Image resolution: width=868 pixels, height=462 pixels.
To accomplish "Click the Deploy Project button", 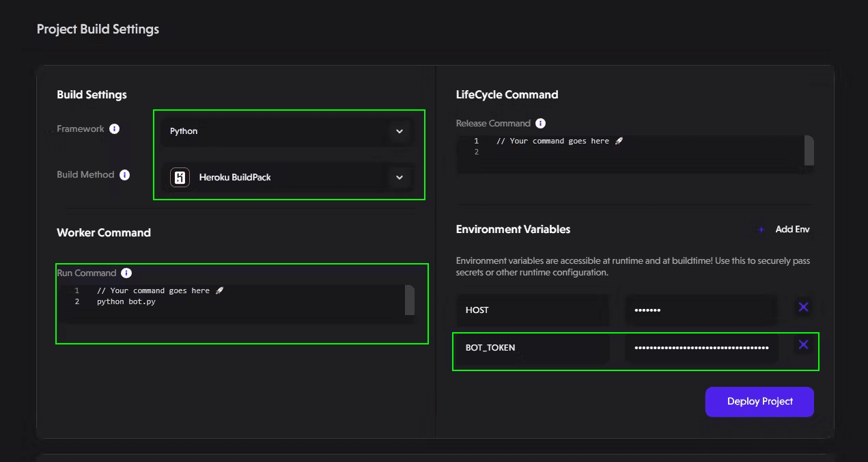I will point(759,402).
